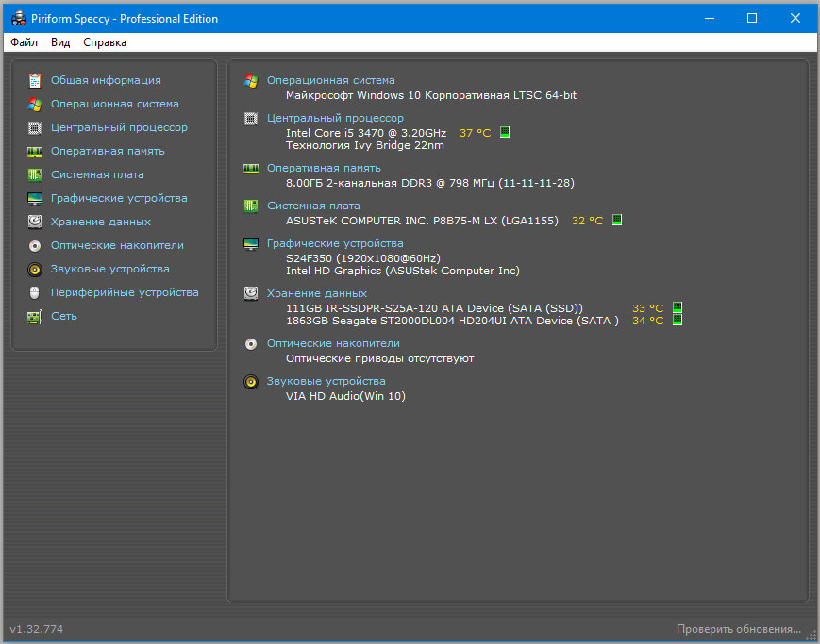Click the VIA HD Audio(Win 10) text
Image resolution: width=820 pixels, height=644 pixels.
click(x=345, y=396)
